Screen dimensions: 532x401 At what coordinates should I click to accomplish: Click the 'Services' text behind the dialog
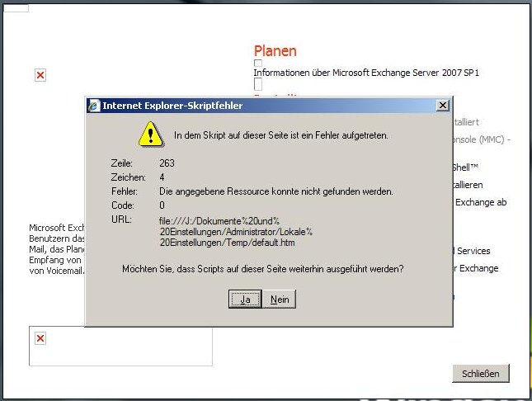point(473,251)
